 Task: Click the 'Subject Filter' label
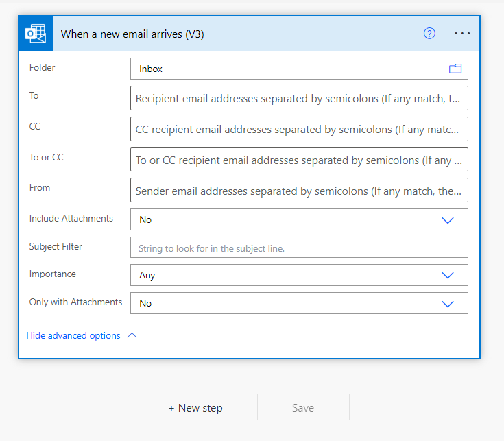56,246
